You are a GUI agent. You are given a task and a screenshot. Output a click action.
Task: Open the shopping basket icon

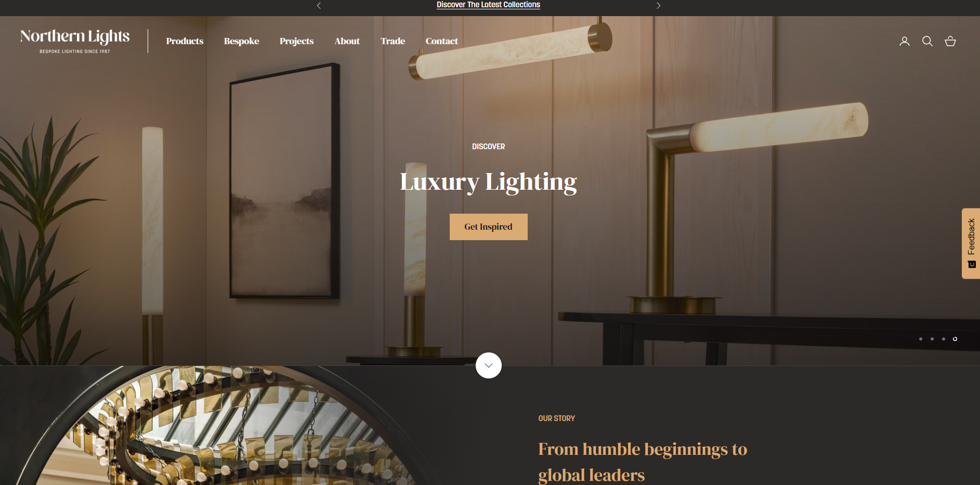950,41
